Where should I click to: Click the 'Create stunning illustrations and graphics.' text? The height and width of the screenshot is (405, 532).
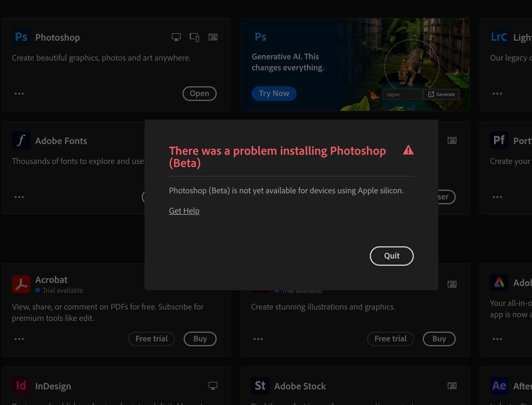point(323,307)
